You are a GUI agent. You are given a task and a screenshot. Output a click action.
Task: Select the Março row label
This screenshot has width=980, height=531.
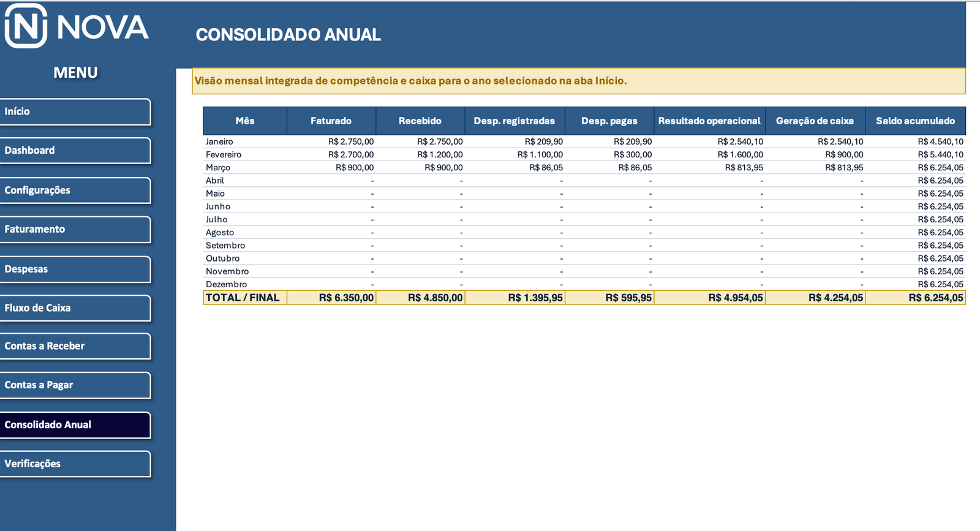point(218,167)
